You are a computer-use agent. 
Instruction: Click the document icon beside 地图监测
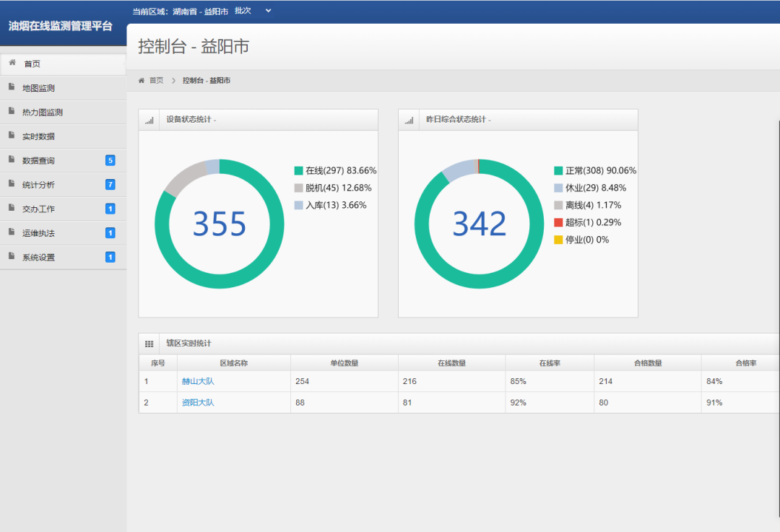(x=12, y=87)
